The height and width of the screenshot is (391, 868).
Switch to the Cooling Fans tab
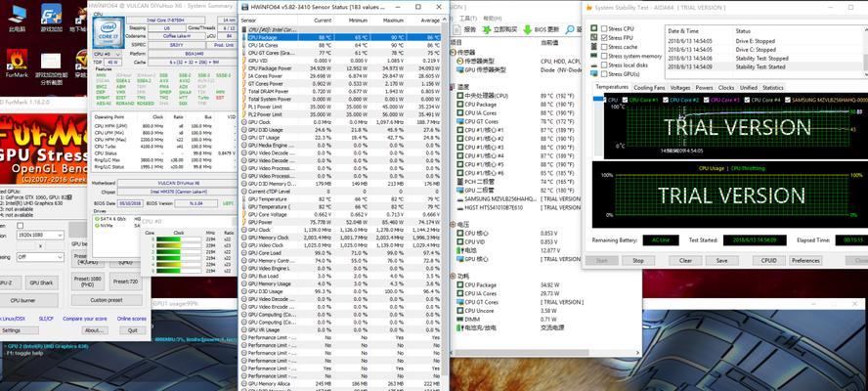tap(649, 88)
